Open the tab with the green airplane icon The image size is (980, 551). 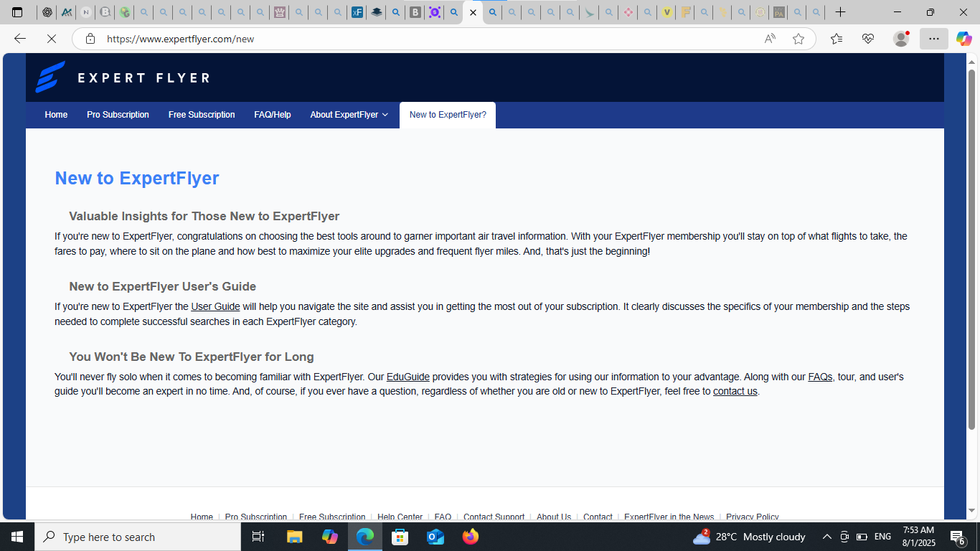(589, 12)
